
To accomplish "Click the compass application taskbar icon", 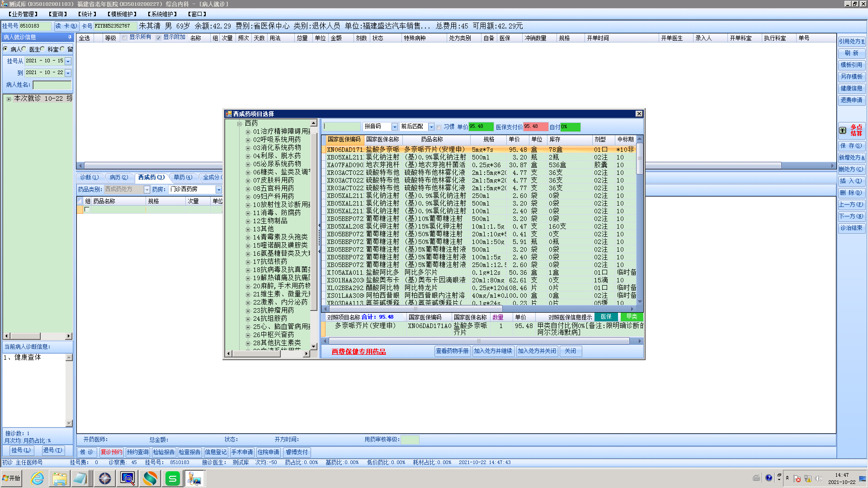I will tap(105, 478).
